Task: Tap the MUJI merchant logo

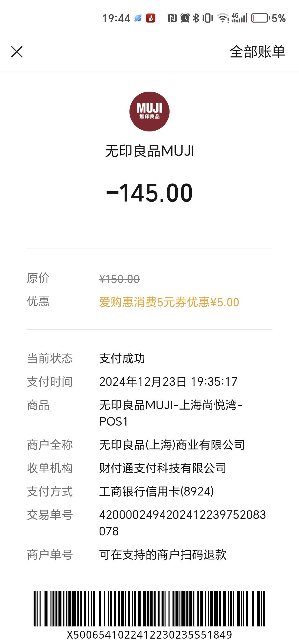Action: tap(149, 111)
